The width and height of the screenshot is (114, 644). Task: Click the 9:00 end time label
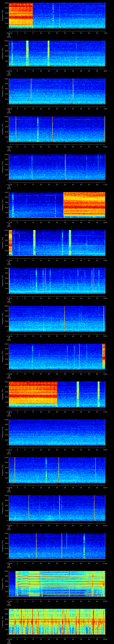click(x=105, y=109)
